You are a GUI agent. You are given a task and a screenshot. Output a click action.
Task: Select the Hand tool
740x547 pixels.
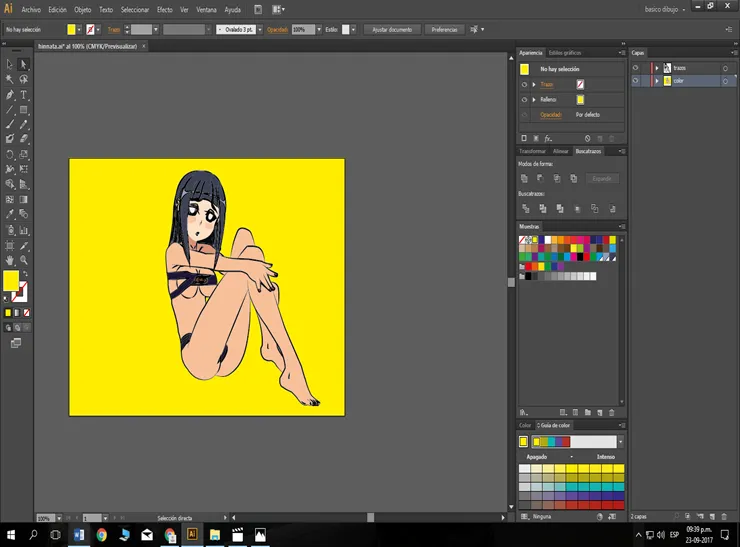coord(9,260)
